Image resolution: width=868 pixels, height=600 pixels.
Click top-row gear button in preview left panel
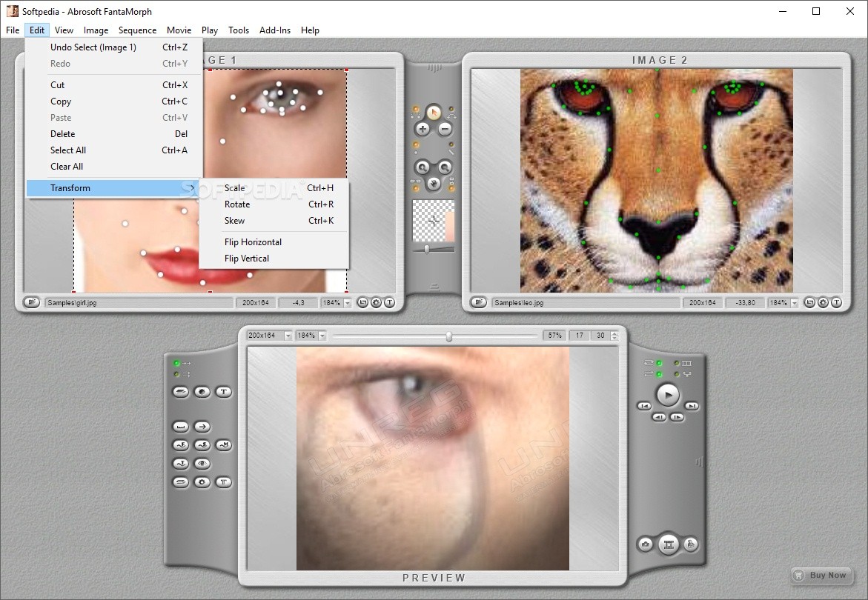pyautogui.click(x=202, y=392)
